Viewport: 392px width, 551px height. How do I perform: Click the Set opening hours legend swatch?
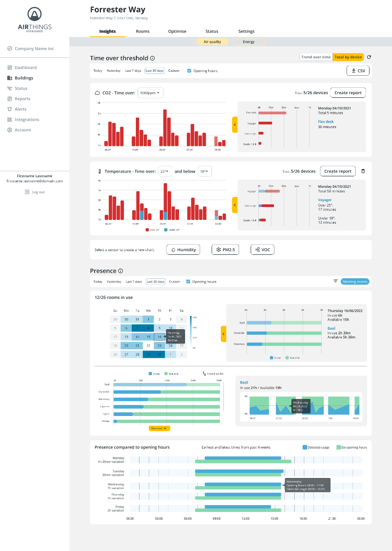click(x=339, y=447)
